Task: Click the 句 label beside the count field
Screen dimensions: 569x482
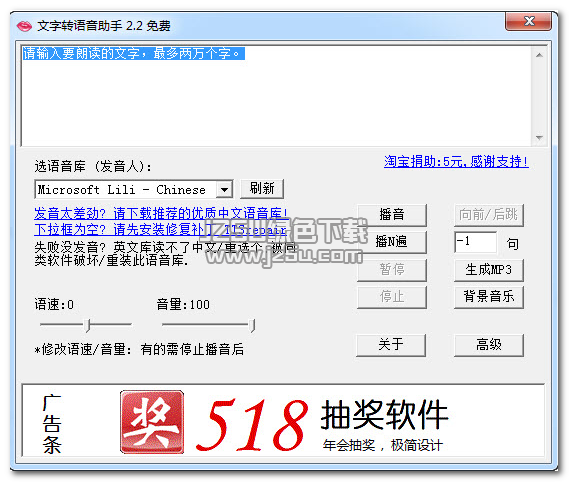Action: point(512,243)
